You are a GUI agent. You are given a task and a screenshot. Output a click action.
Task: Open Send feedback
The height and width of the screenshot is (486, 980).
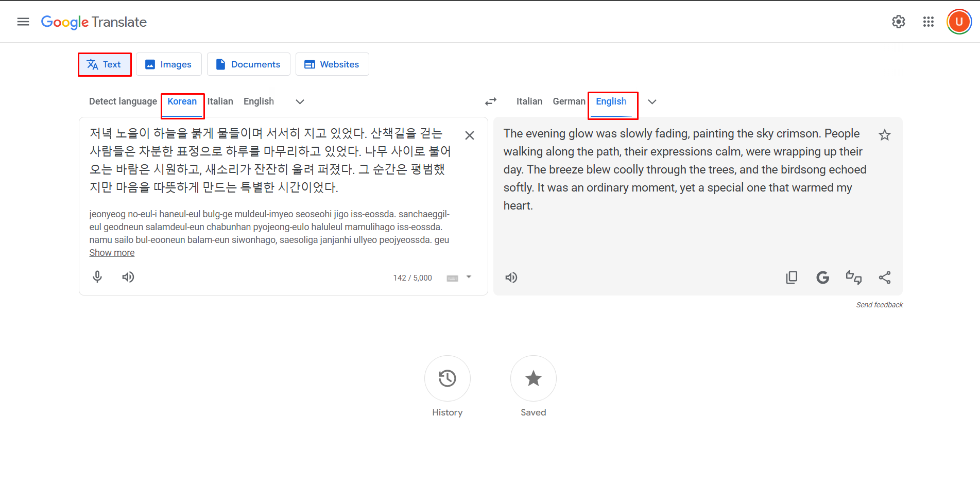point(879,304)
